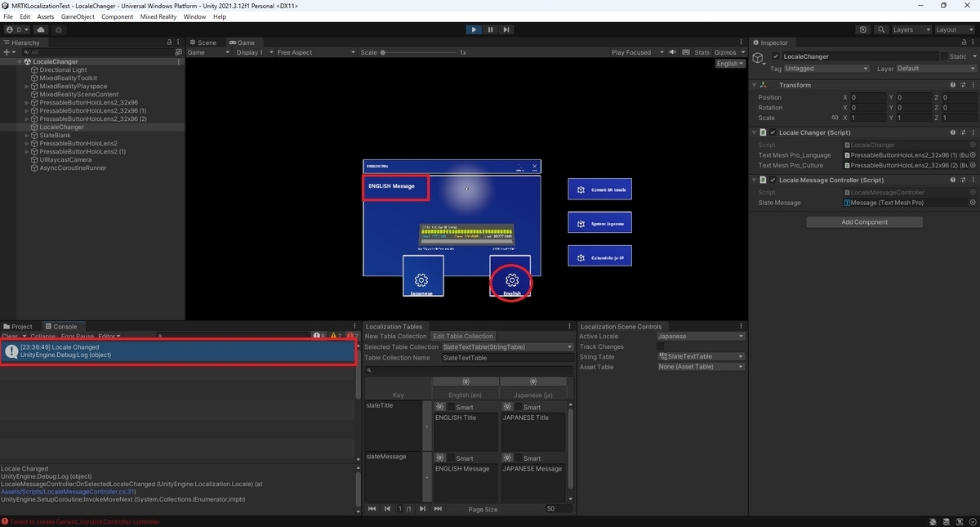This screenshot has width=980, height=527.
Task: Click the Stats button in the Game view
Action: point(702,51)
